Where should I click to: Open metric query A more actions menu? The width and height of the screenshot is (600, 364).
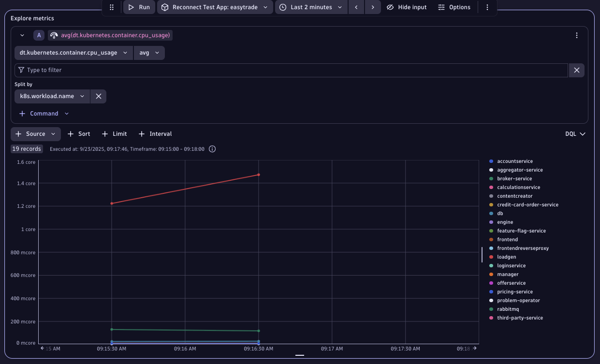(x=576, y=35)
